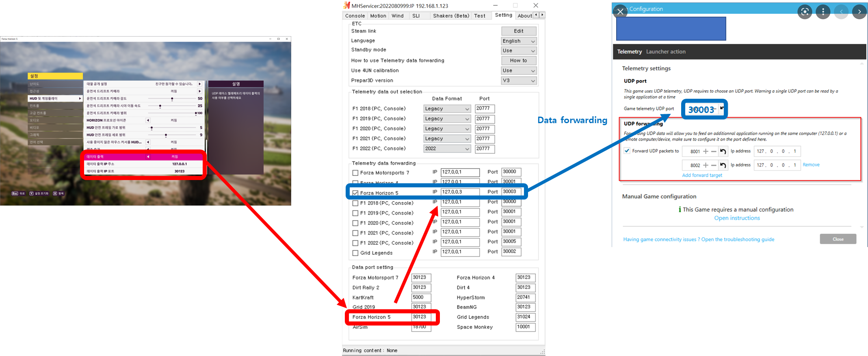Screen dimensions: 868x356
Task: Open F1 2021 Data Format dropdown
Action: (x=447, y=139)
